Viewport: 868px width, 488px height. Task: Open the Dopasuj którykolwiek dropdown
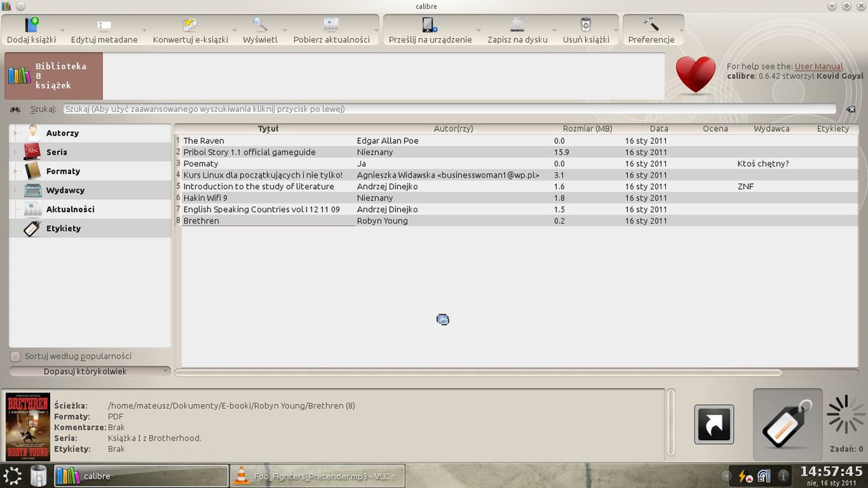(x=90, y=371)
